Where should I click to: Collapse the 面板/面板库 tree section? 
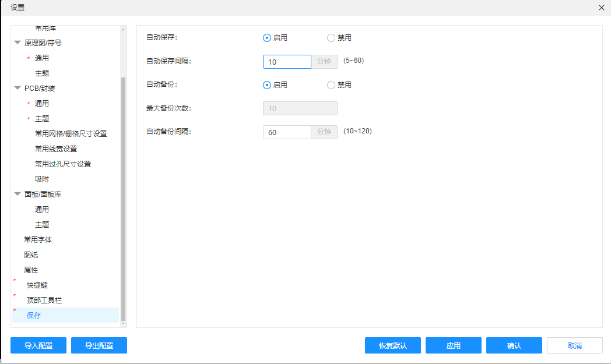tap(17, 194)
